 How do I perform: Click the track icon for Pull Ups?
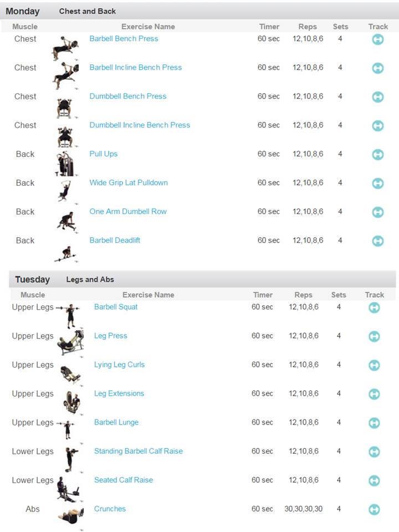(x=378, y=154)
